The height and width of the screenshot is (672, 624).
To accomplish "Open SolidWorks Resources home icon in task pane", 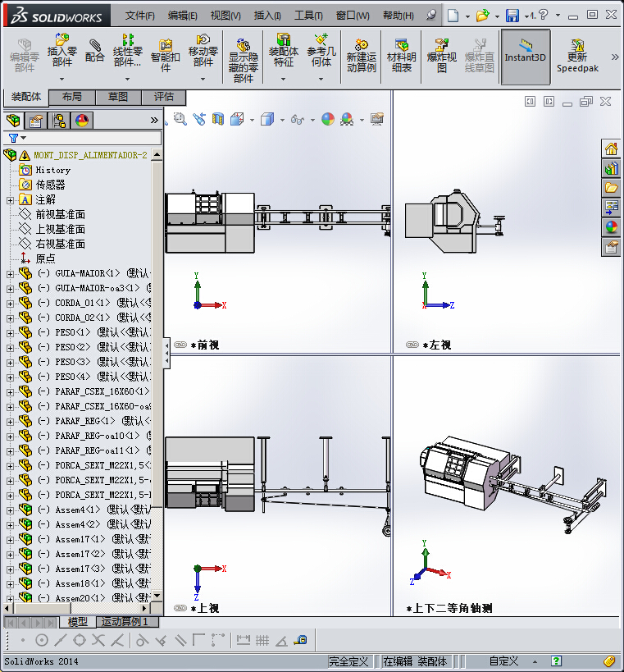I will tap(611, 149).
